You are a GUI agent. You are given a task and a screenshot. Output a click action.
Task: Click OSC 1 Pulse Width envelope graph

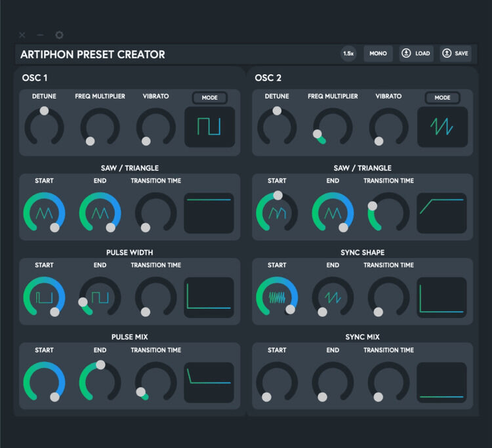click(209, 297)
